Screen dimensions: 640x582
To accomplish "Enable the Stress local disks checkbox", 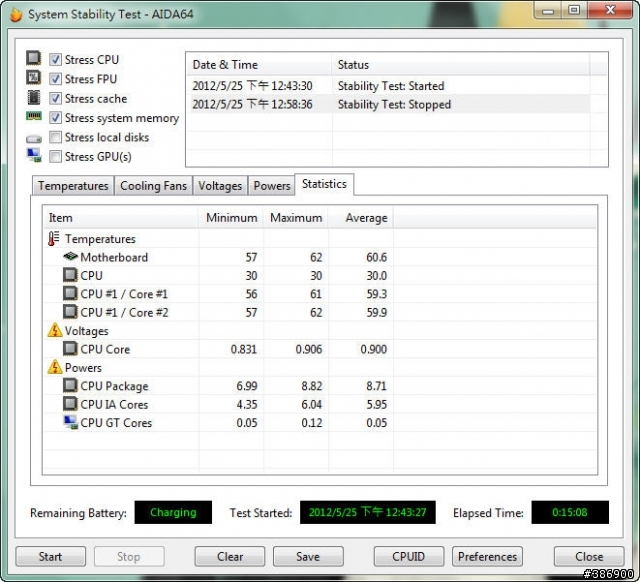I will click(x=56, y=137).
